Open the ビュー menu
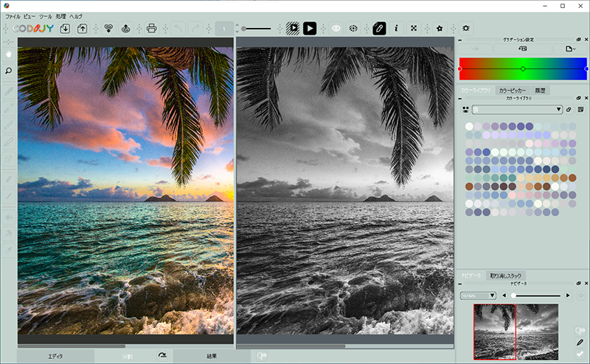 (x=29, y=16)
